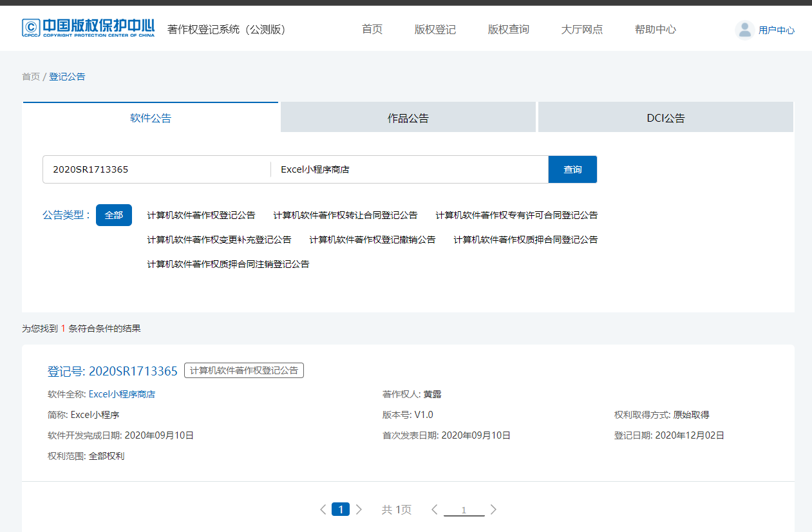Enable the 计算机软件著作权质押合同登记公告 filter
The width and height of the screenshot is (812, 532).
click(x=526, y=239)
